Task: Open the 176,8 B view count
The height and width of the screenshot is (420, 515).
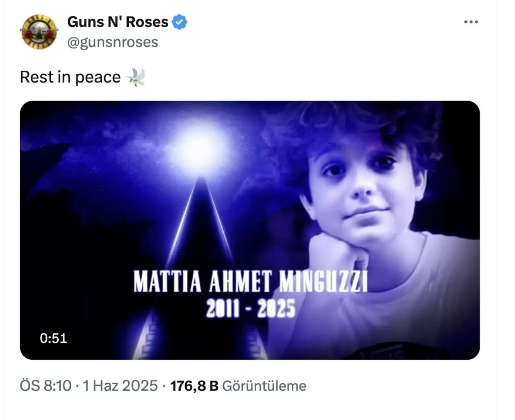Action: (x=194, y=386)
